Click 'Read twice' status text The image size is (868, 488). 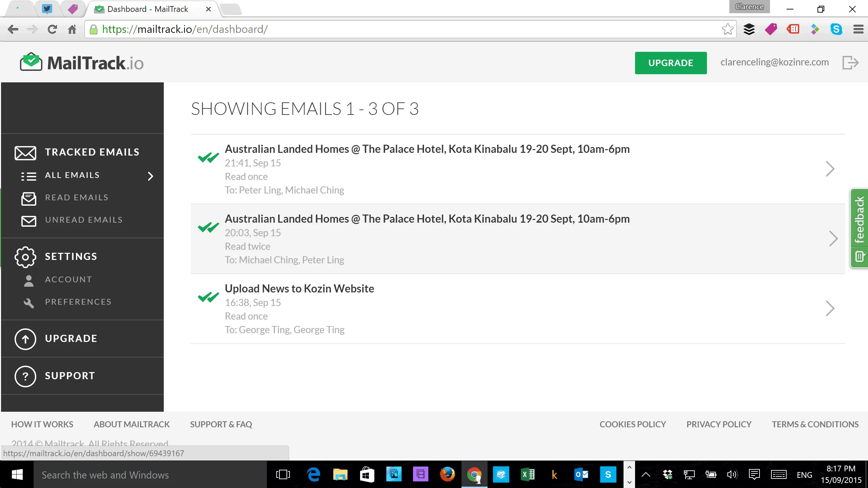248,247
